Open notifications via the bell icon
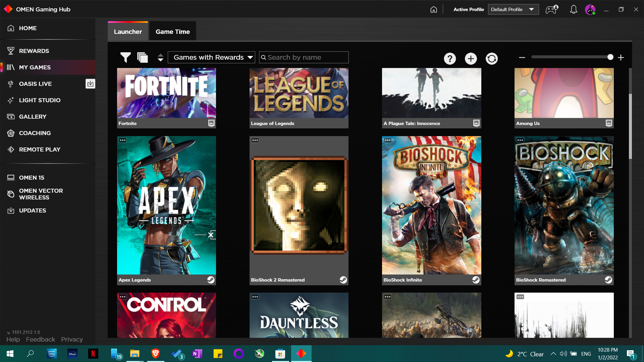Image resolution: width=644 pixels, height=362 pixels. click(573, 9)
